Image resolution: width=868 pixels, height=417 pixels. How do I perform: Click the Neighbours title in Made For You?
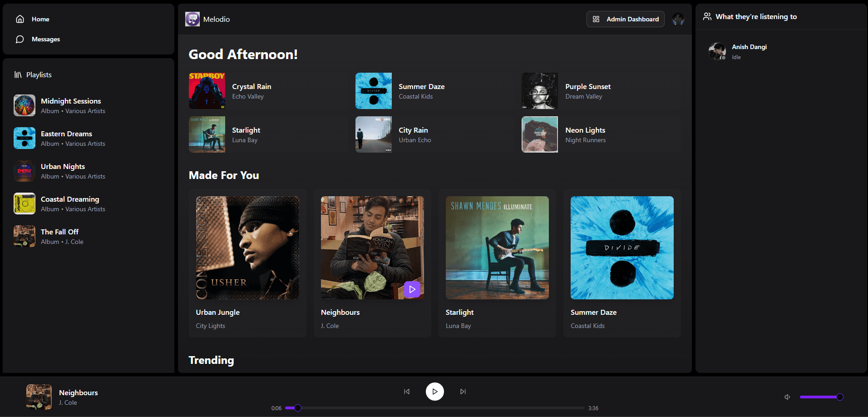pyautogui.click(x=340, y=313)
